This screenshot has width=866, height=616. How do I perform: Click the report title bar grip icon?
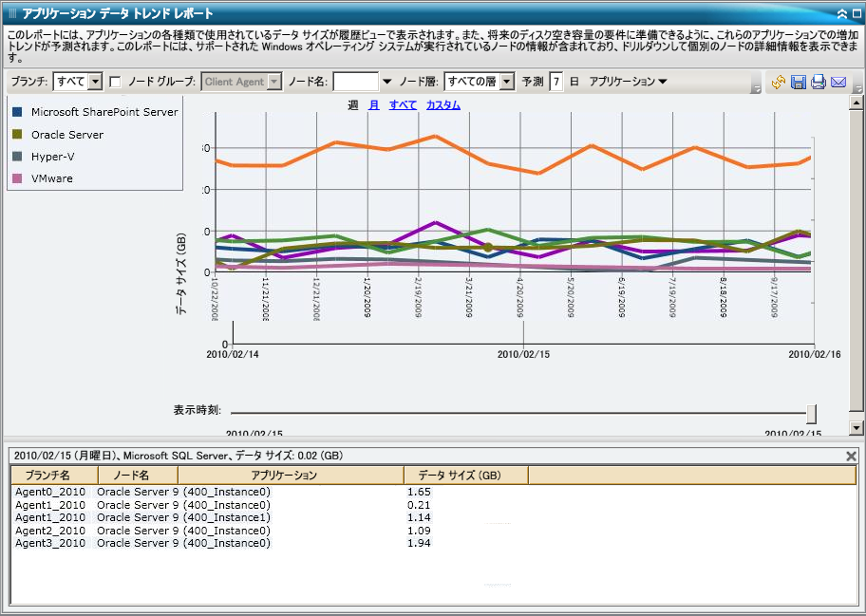pyautogui.click(x=12, y=13)
